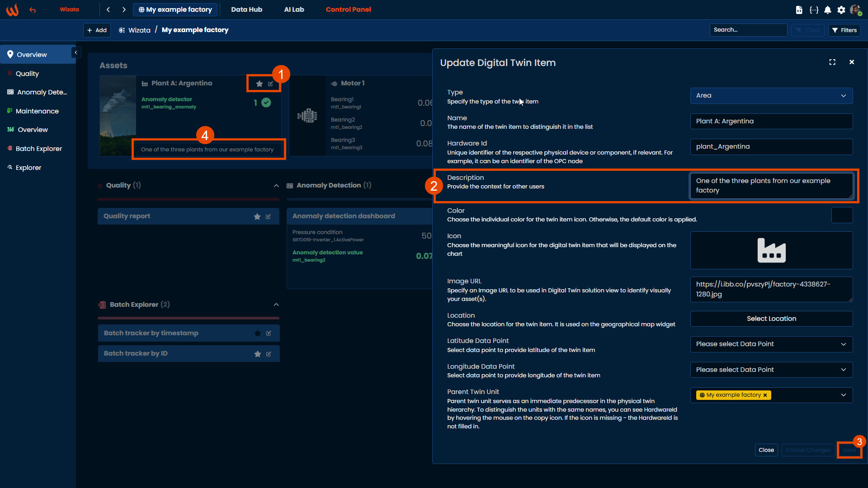The height and width of the screenshot is (488, 868).
Task: Click the edit icon for Quality report
Action: [x=268, y=216]
